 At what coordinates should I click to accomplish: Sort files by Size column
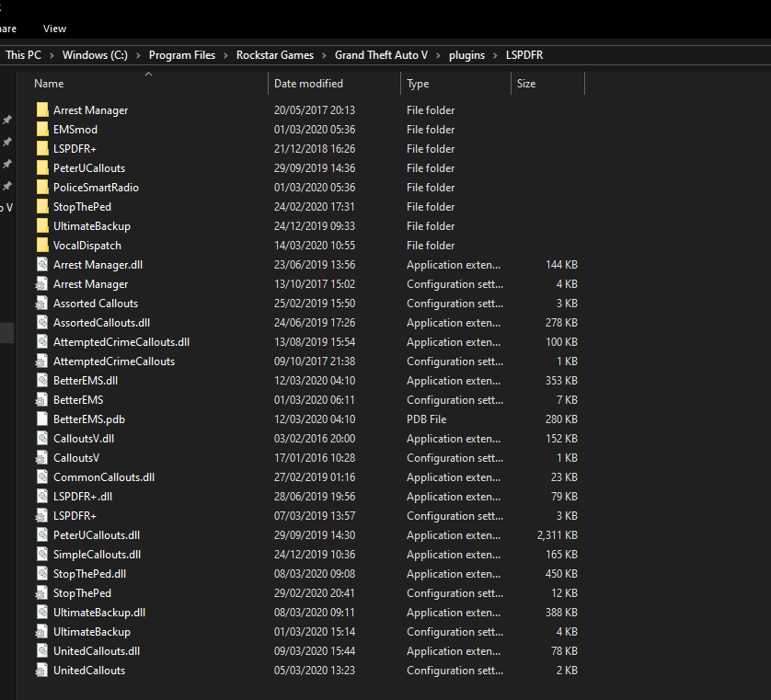click(x=525, y=84)
